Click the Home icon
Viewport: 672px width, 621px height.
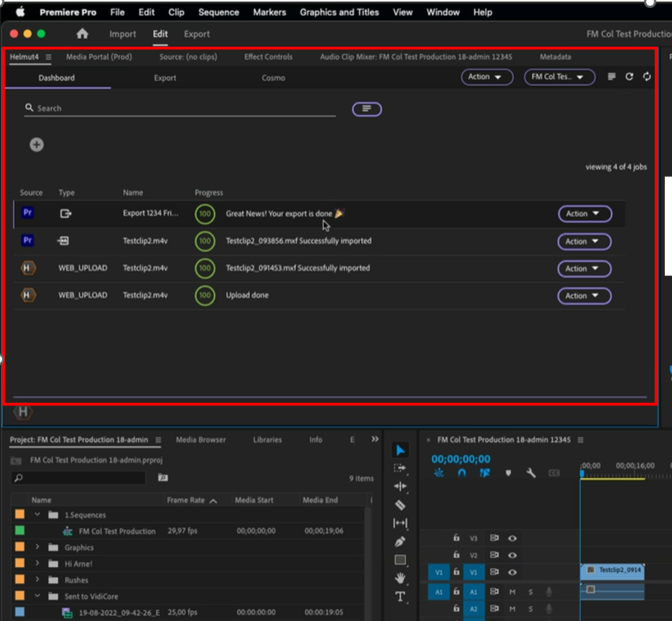(83, 34)
